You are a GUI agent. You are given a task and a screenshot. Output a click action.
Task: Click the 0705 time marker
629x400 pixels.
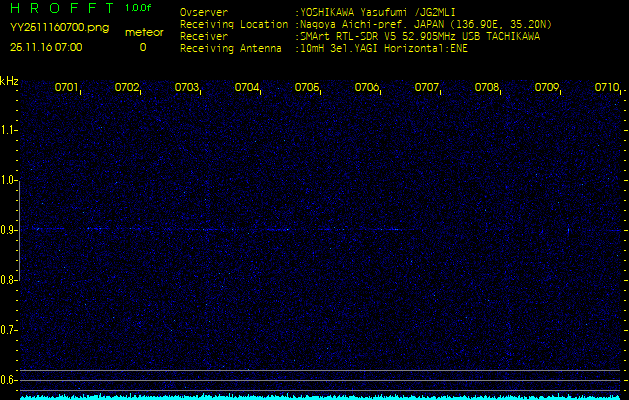[x=306, y=87]
